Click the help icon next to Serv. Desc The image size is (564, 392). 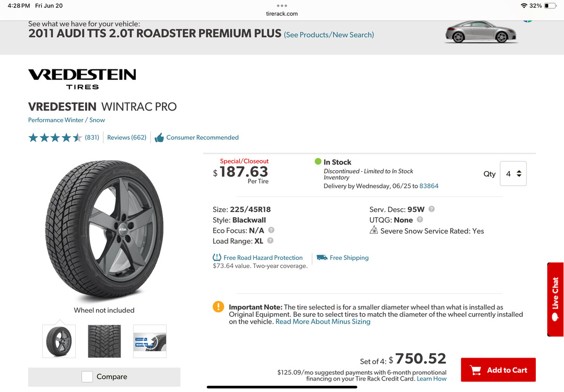click(x=431, y=209)
